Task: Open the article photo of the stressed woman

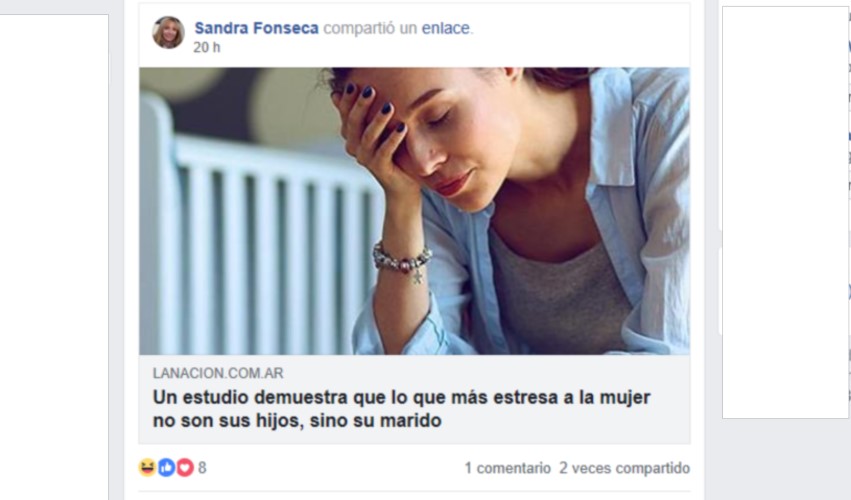Action: [x=414, y=211]
